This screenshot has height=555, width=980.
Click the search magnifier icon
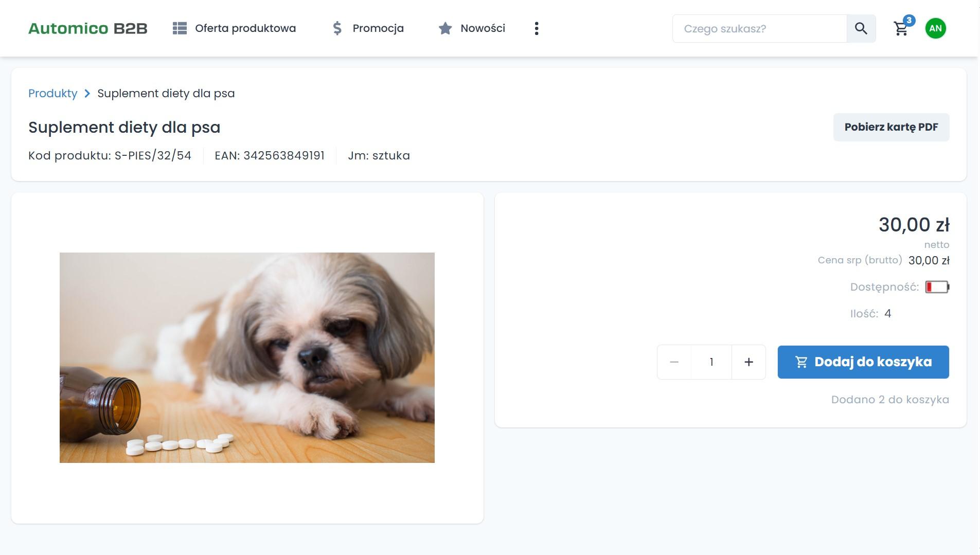coord(861,28)
